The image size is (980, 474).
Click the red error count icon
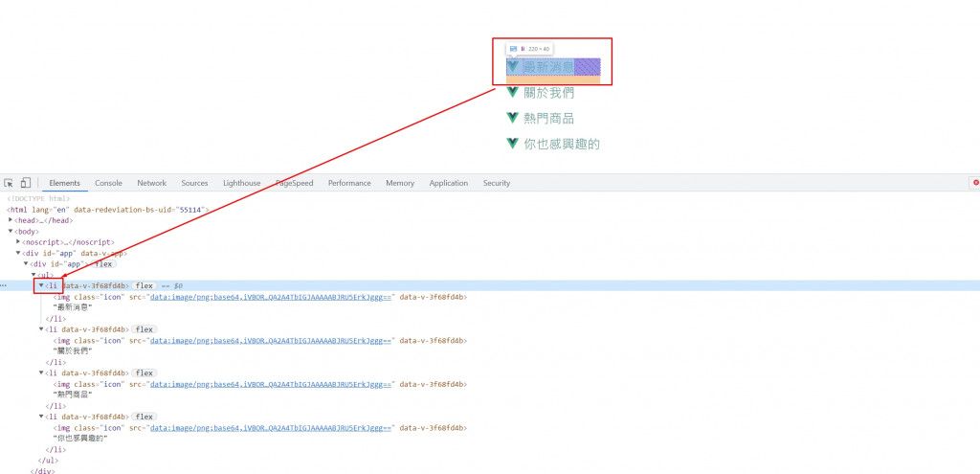tap(976, 183)
